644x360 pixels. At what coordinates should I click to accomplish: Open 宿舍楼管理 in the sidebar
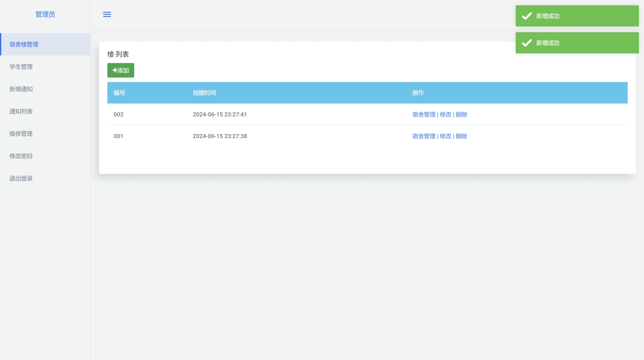tap(24, 44)
